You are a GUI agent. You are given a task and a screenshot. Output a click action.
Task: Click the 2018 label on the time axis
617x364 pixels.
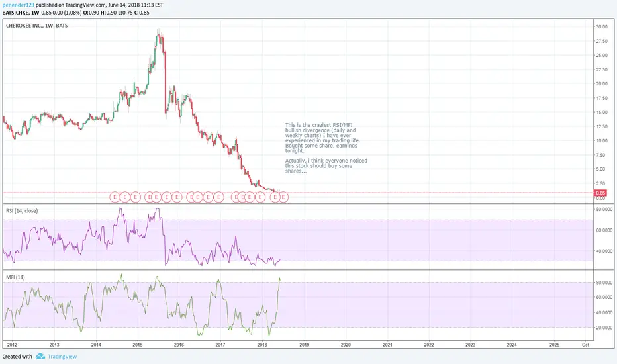coord(262,345)
